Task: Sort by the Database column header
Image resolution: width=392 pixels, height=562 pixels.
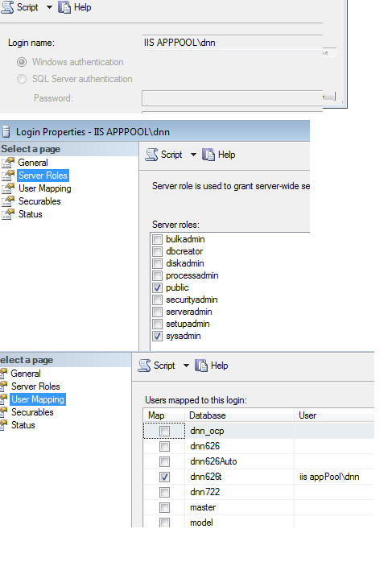Action: pyautogui.click(x=239, y=415)
